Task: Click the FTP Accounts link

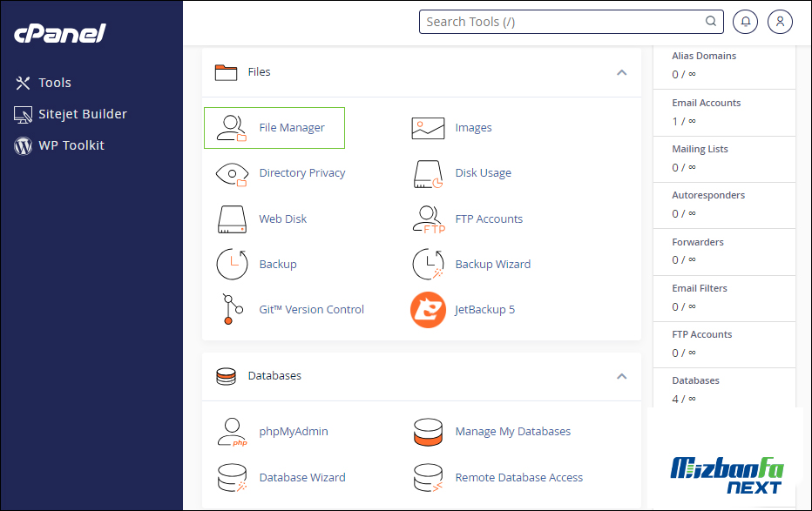Action: coord(489,219)
